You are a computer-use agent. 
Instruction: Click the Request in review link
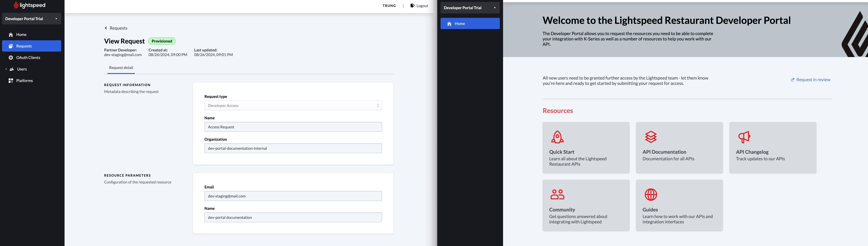810,80
